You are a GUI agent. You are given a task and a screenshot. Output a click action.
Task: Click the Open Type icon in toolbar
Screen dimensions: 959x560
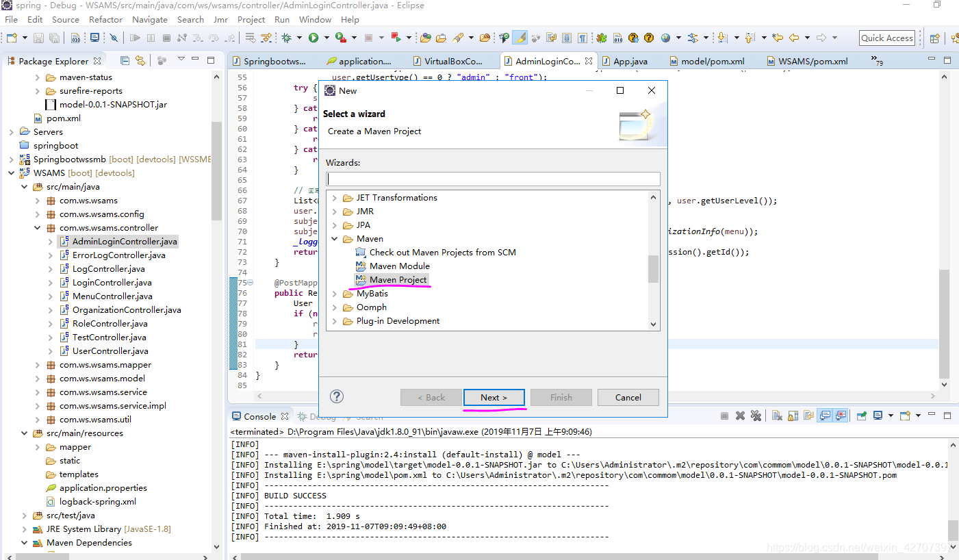425,38
